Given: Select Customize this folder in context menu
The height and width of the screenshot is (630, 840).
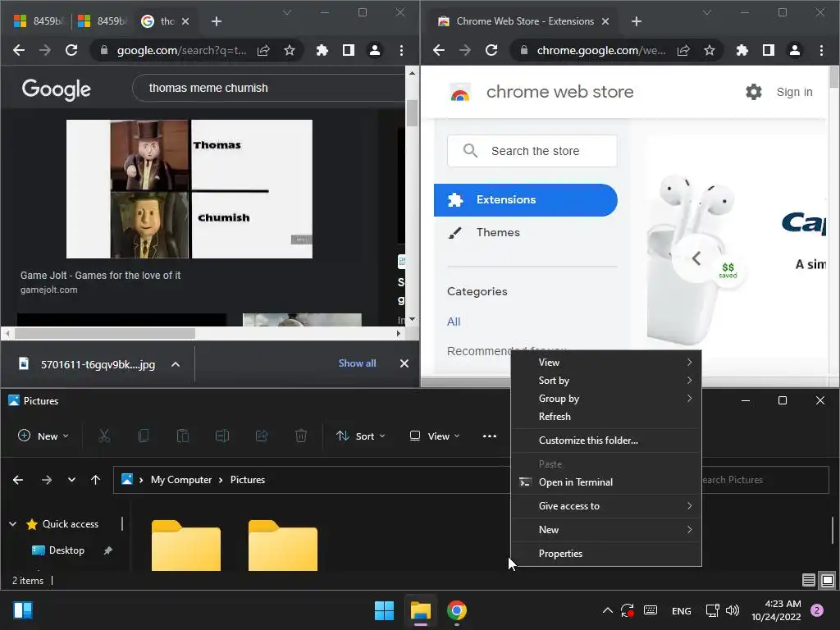Looking at the screenshot, I should pyautogui.click(x=606, y=441).
